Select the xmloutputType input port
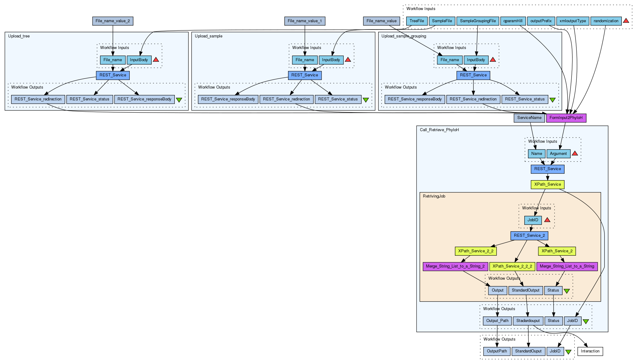 tap(572, 21)
